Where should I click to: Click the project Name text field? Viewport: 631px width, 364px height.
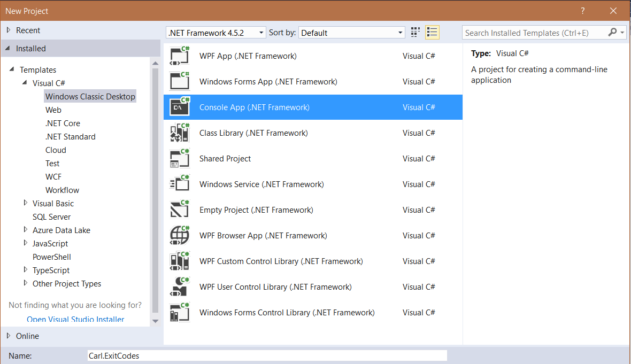pos(267,355)
